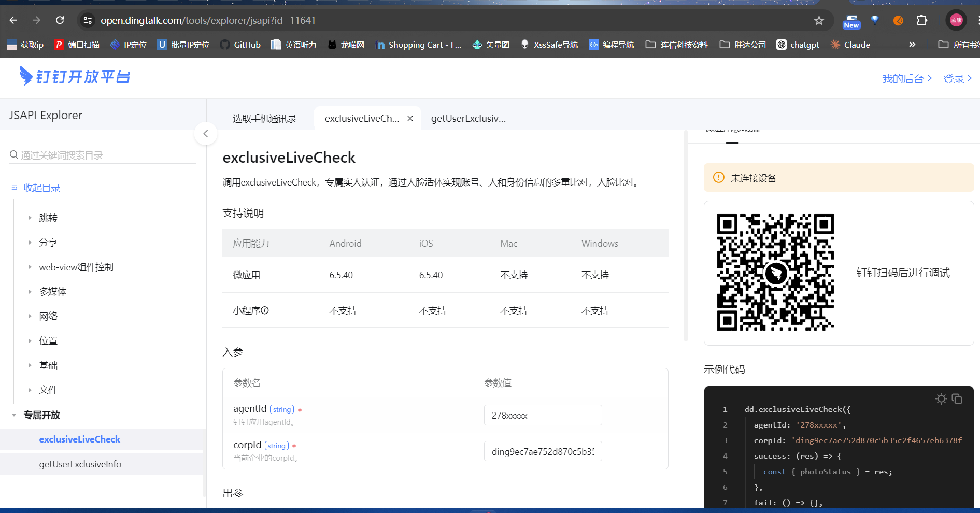Screen dimensions: 980x513
Task: Close the exclusiveLiveCheck tab
Action: pyautogui.click(x=410, y=118)
